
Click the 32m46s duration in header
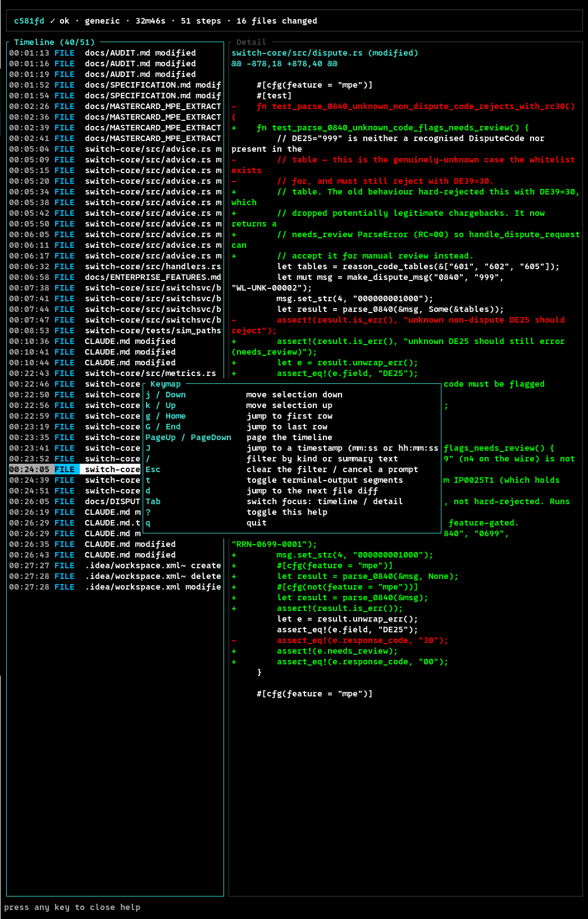(151, 21)
